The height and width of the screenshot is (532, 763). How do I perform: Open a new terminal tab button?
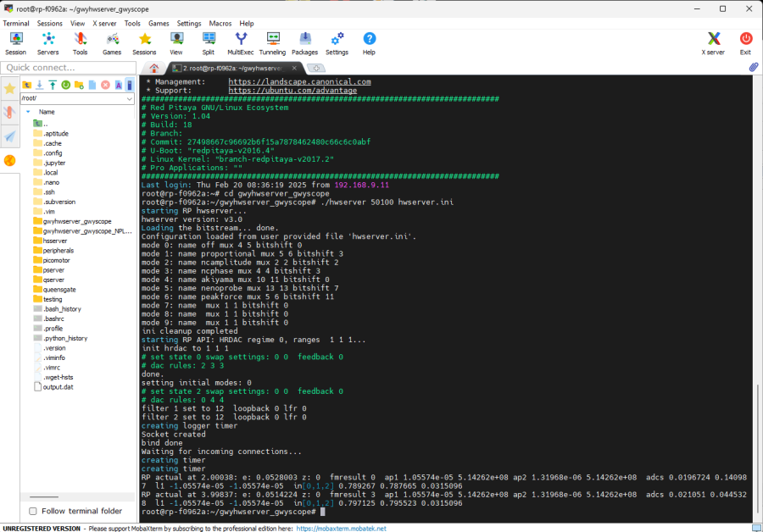coord(315,68)
